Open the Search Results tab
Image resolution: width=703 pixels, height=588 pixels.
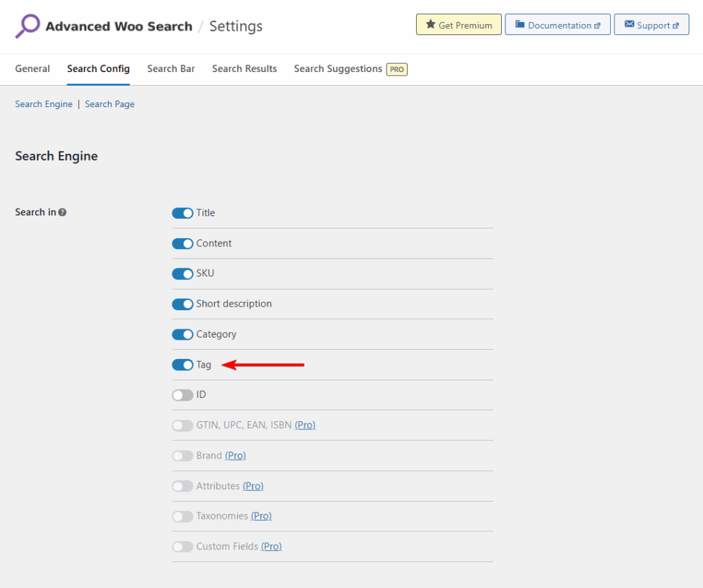244,69
